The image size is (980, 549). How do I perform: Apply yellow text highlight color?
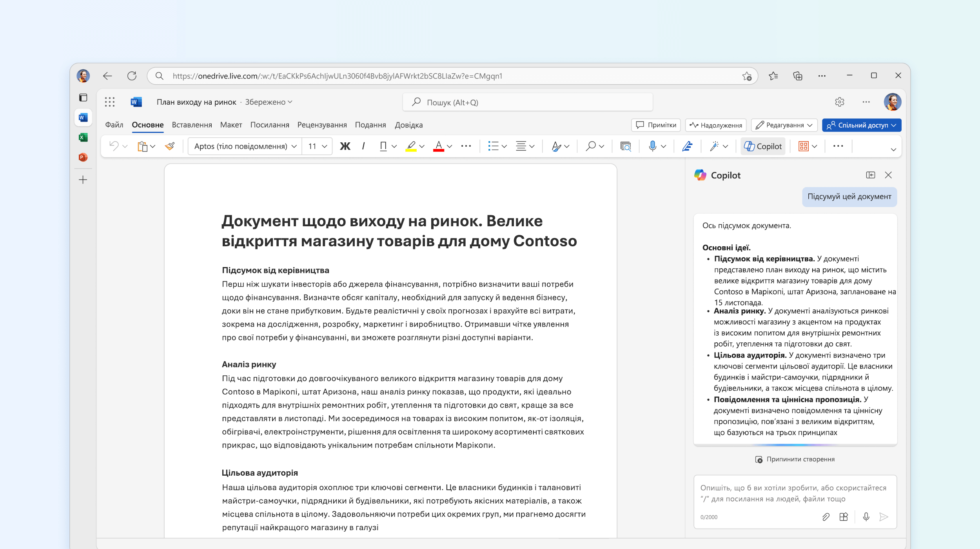411,146
